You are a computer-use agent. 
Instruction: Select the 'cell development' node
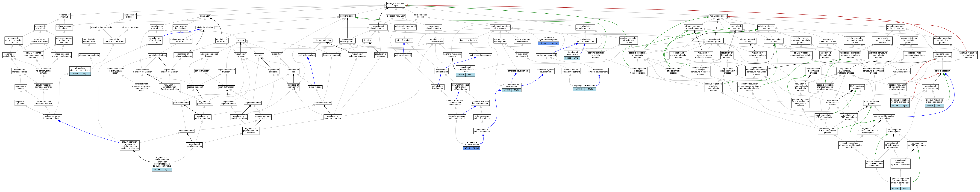403,55
